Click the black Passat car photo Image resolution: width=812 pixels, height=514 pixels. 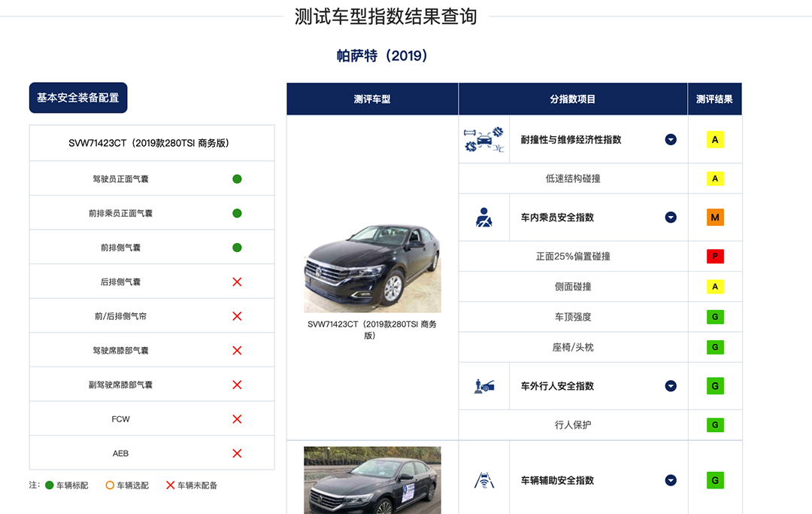pyautogui.click(x=372, y=268)
